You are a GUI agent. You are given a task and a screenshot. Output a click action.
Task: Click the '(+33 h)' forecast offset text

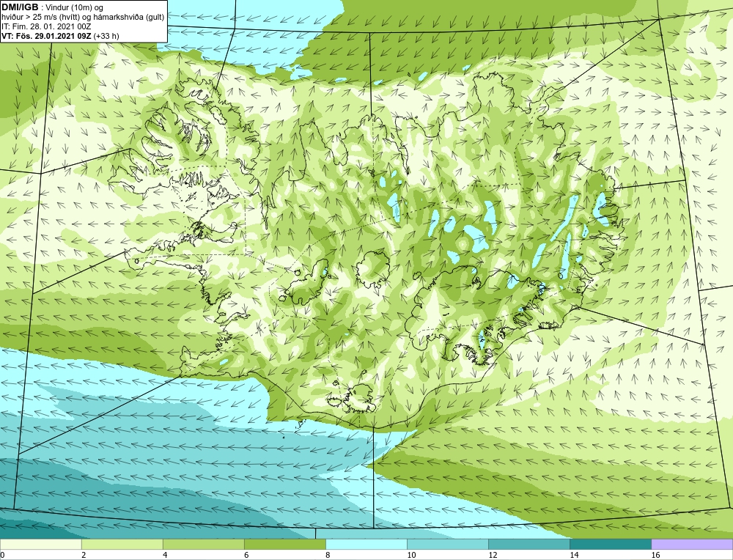(106, 36)
